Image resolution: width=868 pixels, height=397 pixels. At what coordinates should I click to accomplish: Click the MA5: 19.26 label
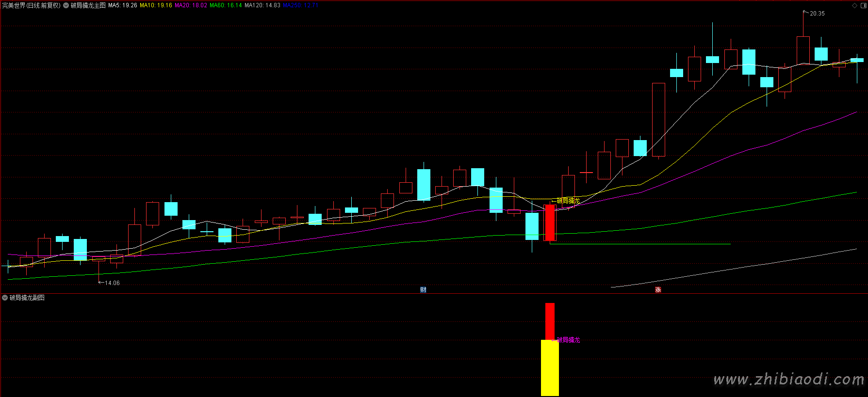(122, 5)
